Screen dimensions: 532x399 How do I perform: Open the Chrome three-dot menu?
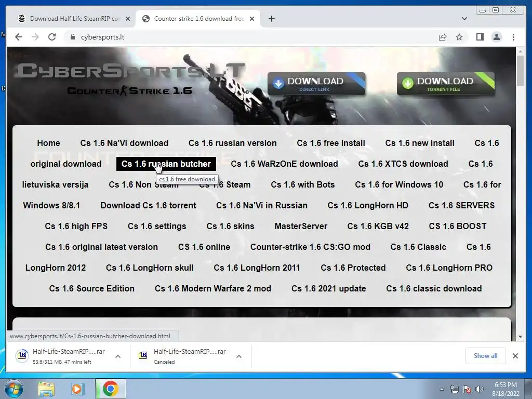coord(513,37)
